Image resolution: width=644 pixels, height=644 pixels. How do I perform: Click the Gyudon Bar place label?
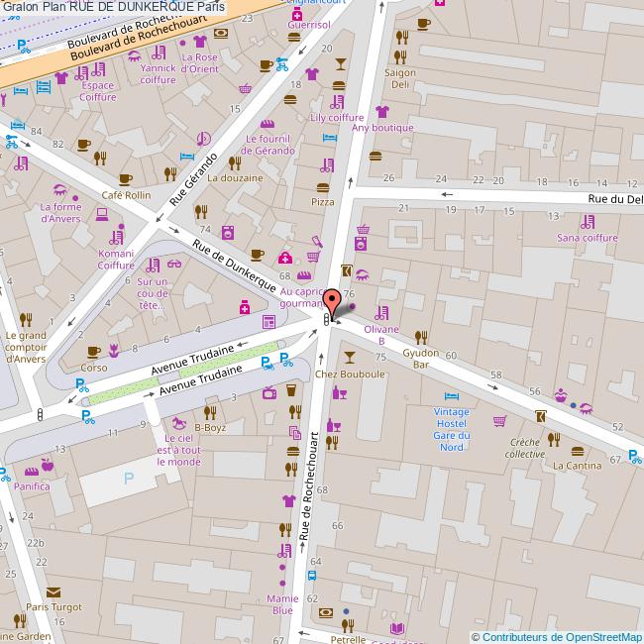click(x=421, y=359)
